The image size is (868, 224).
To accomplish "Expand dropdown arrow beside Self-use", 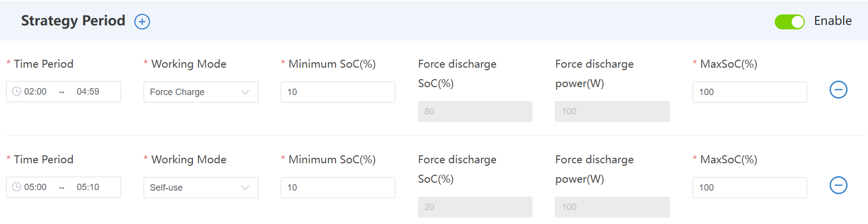I will click(245, 188).
